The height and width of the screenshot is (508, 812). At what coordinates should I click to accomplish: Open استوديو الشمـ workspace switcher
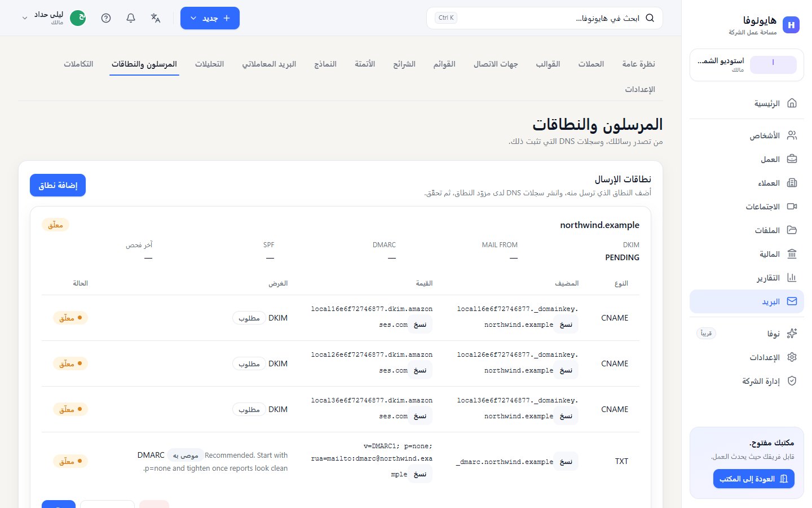(x=747, y=65)
